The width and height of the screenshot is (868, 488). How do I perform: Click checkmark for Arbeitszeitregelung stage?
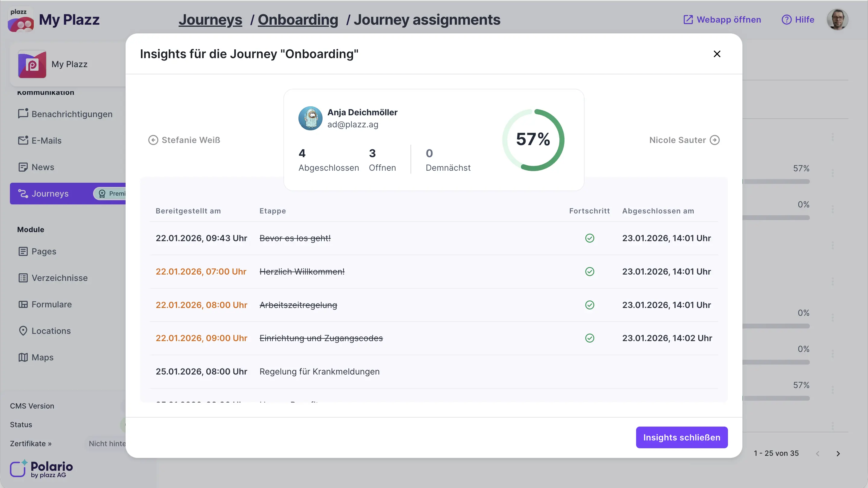click(x=589, y=305)
